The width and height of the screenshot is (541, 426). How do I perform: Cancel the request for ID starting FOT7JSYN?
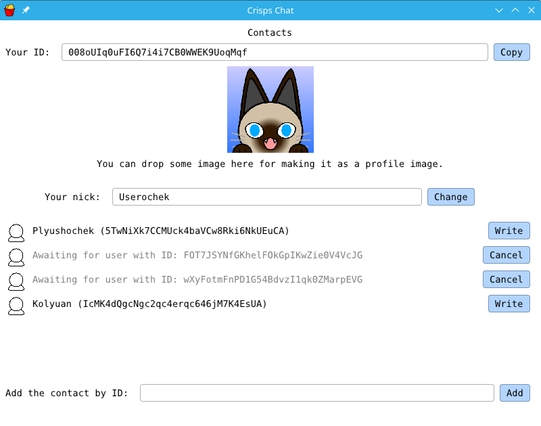click(x=506, y=255)
